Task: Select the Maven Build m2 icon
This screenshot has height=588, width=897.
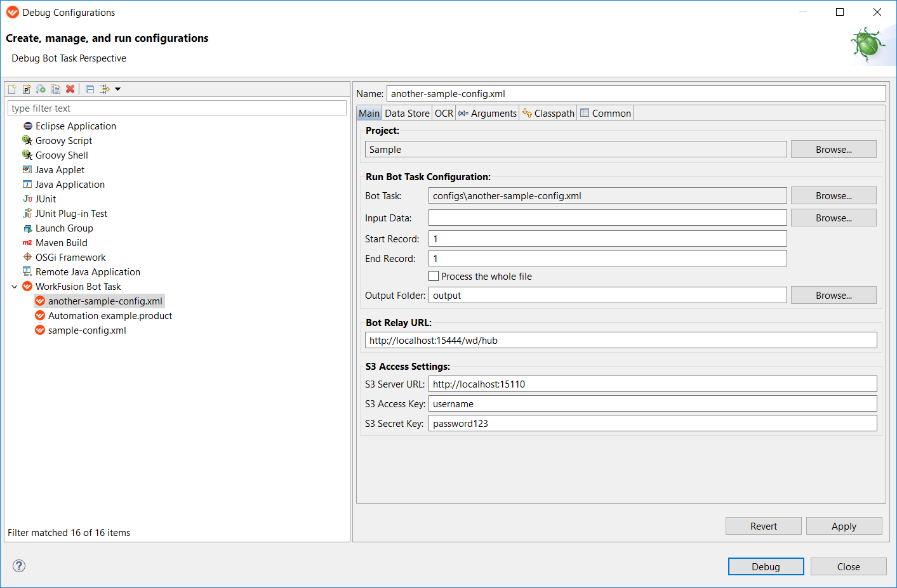Action: [27, 243]
